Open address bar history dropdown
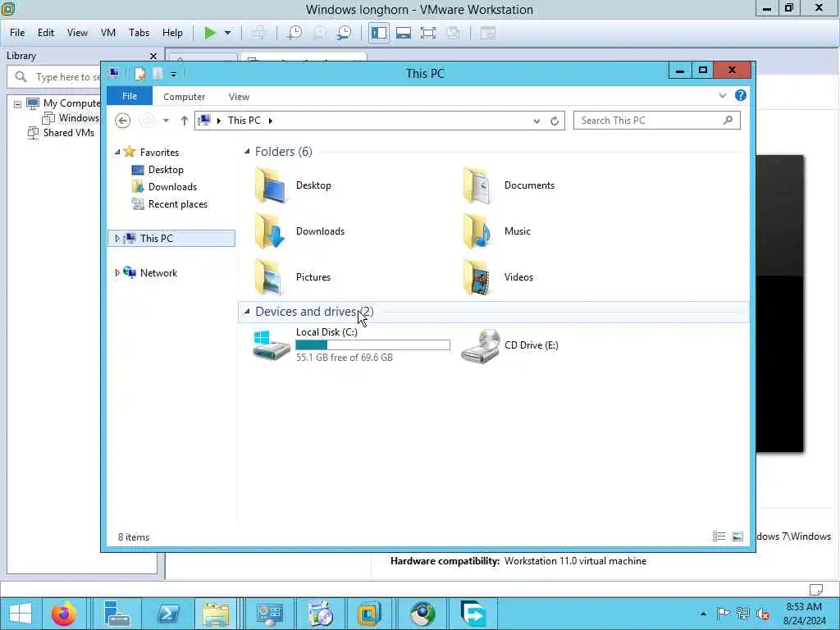This screenshot has width=840, height=630. click(x=536, y=121)
